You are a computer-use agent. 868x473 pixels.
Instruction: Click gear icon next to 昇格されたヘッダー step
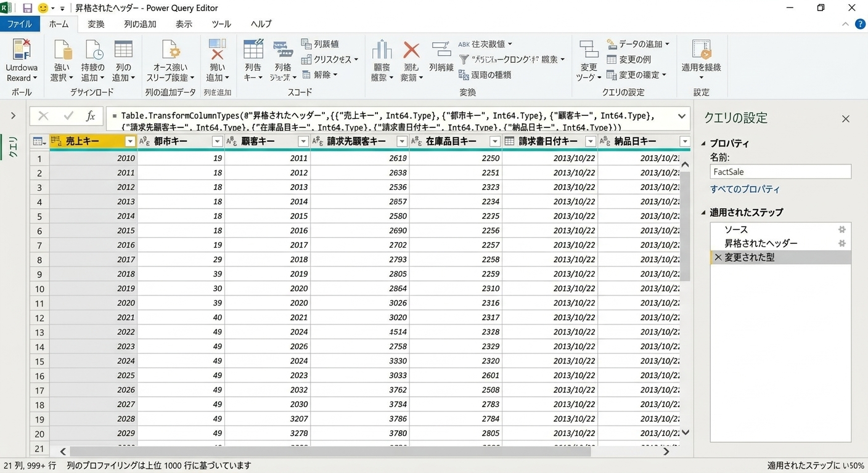coord(841,243)
